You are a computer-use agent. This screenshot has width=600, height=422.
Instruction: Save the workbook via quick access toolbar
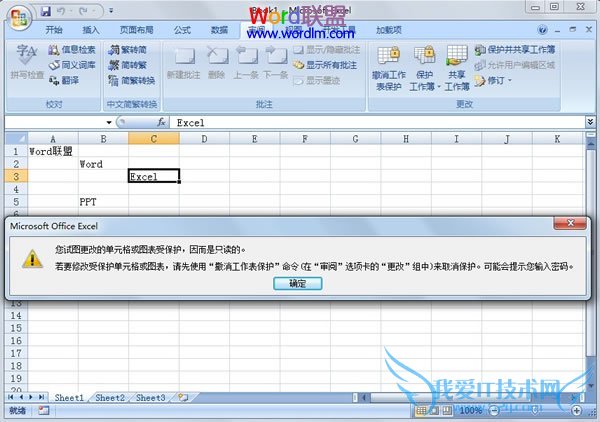[46, 11]
